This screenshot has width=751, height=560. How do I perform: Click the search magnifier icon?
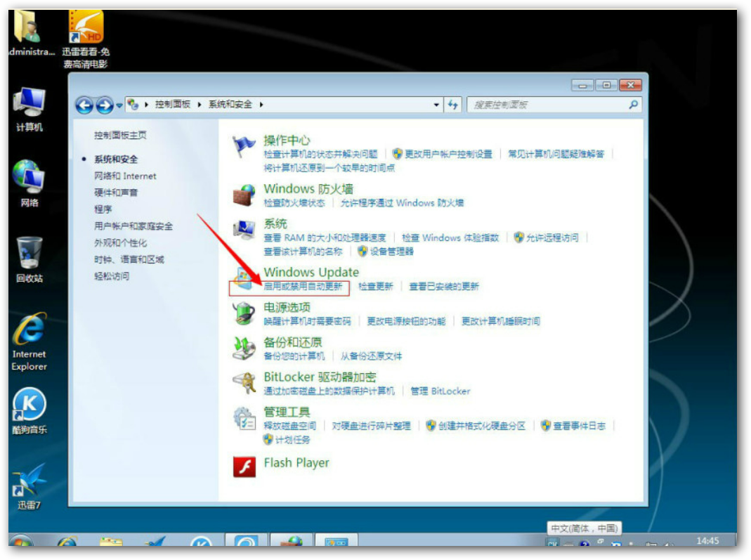pyautogui.click(x=633, y=105)
